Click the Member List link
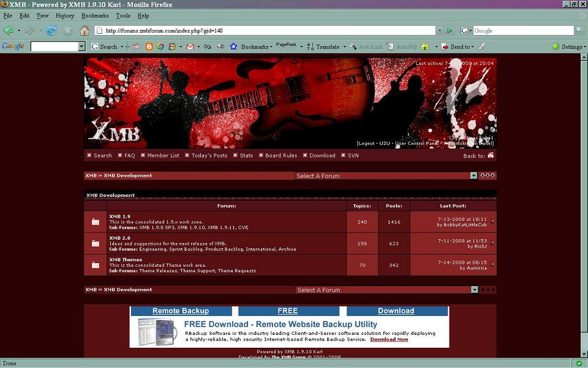Screen dimensions: 588x368 (x=163, y=156)
